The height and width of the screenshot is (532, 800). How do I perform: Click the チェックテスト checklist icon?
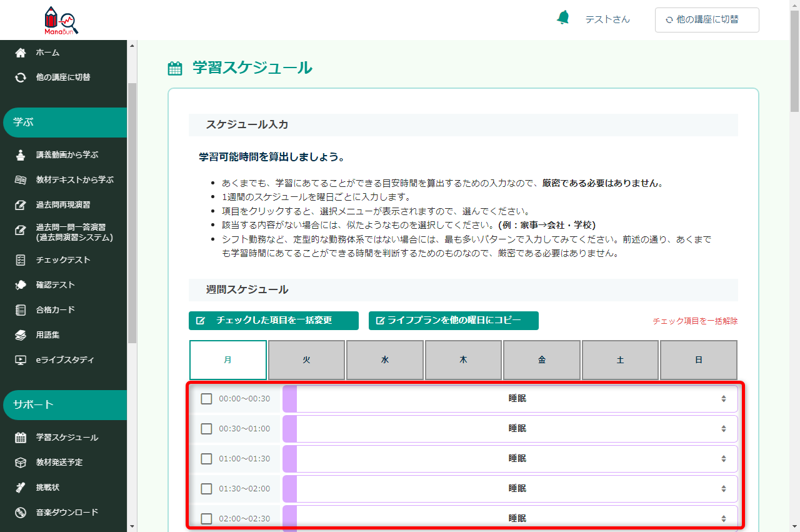(x=21, y=259)
